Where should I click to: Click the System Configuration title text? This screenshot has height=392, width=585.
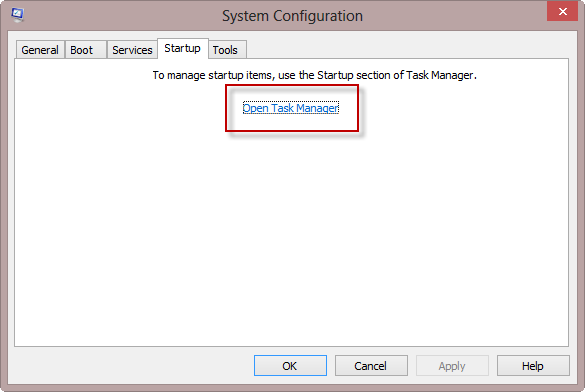[x=292, y=16]
